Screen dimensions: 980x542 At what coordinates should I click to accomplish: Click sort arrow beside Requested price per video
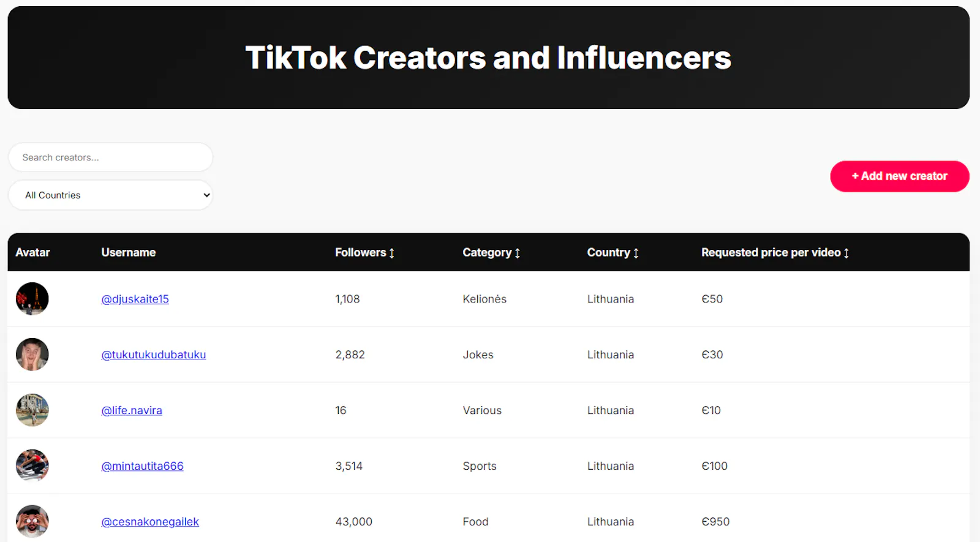[x=846, y=253]
